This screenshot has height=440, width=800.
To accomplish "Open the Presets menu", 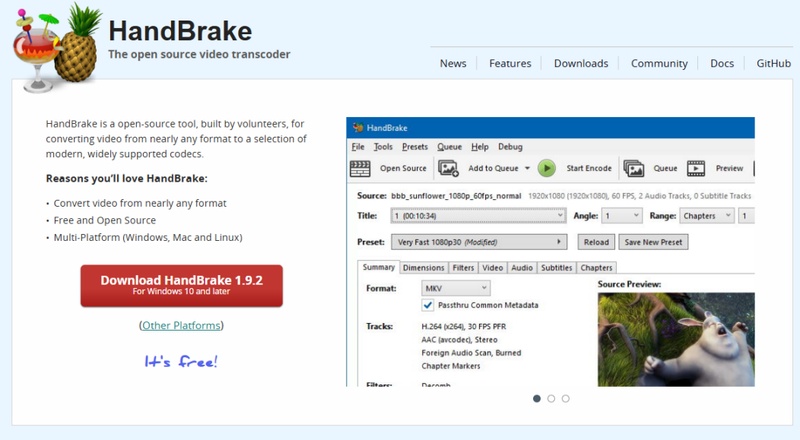I will (414, 147).
